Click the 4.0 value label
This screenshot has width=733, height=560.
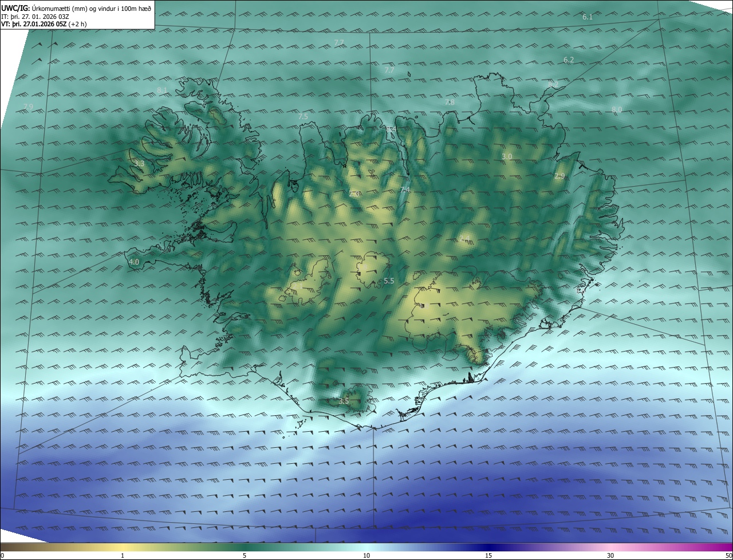[x=134, y=262]
